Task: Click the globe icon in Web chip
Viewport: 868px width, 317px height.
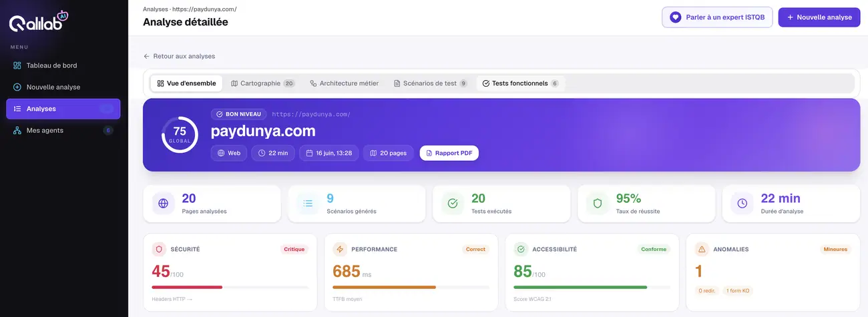Action: pyautogui.click(x=222, y=153)
